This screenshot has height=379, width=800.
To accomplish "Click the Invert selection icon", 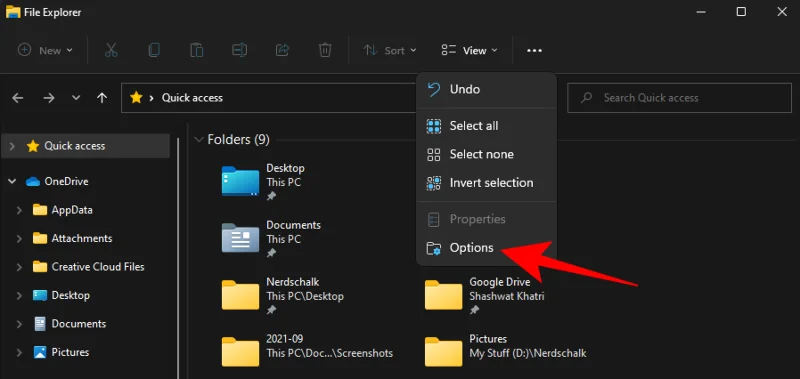I will pyautogui.click(x=434, y=183).
